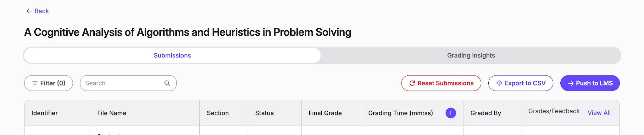
Task: Click Push to LMS button
Action: 590,83
